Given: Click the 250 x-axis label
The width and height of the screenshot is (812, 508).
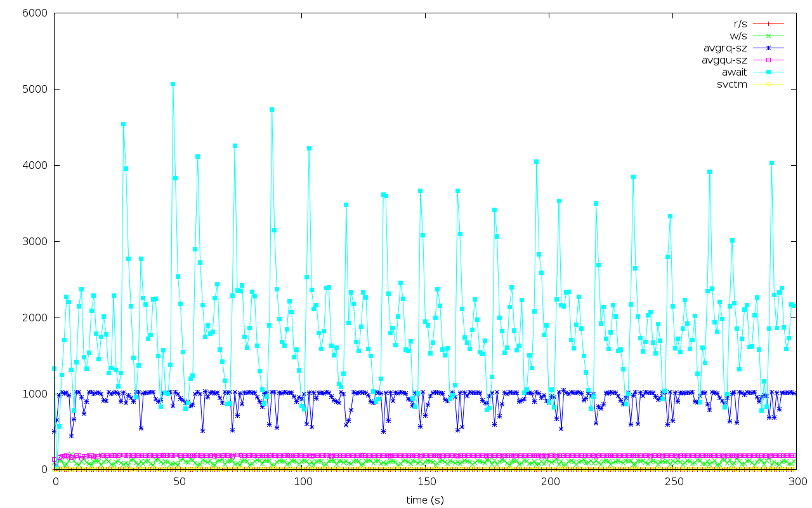Looking at the screenshot, I should [x=673, y=482].
